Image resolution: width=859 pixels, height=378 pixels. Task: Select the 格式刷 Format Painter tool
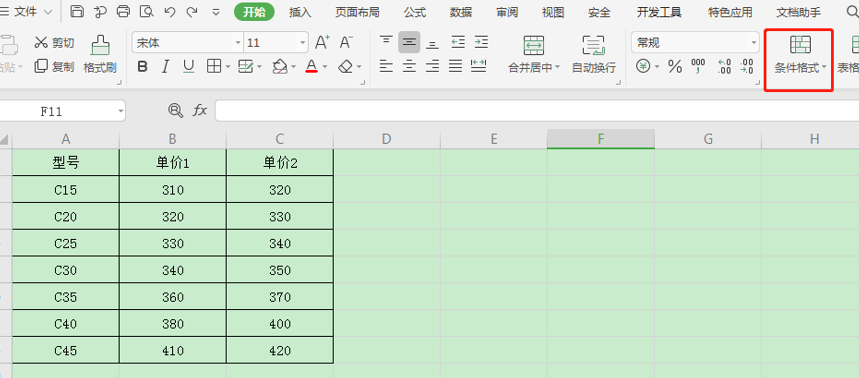coord(100,55)
